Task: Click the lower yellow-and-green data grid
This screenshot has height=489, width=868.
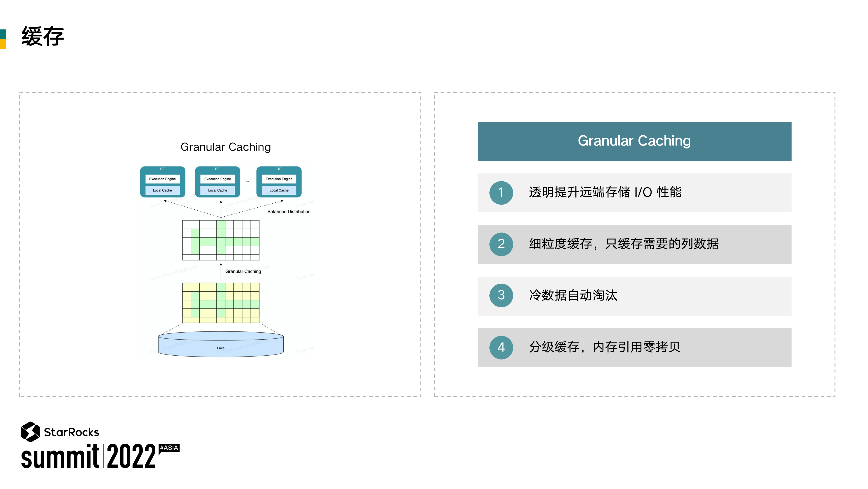Action: click(221, 302)
